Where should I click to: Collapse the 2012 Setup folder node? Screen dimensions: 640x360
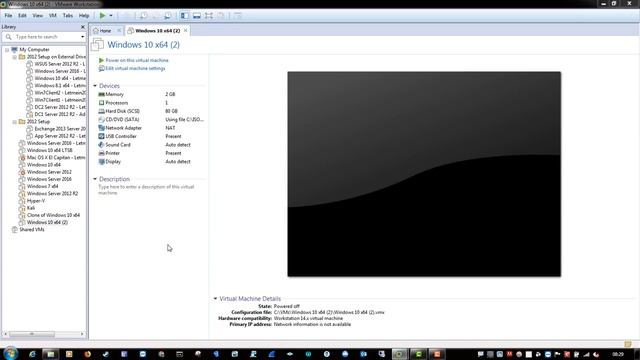15,122
